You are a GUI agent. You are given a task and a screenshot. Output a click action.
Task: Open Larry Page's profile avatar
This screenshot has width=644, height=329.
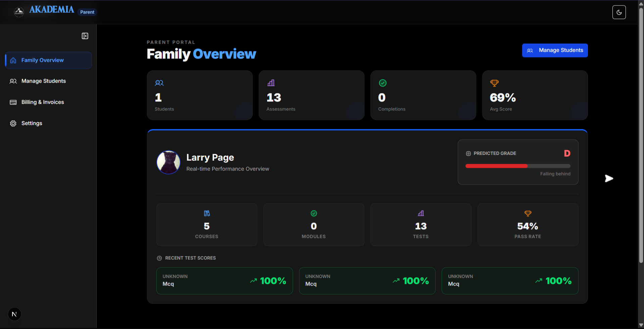[x=168, y=162]
